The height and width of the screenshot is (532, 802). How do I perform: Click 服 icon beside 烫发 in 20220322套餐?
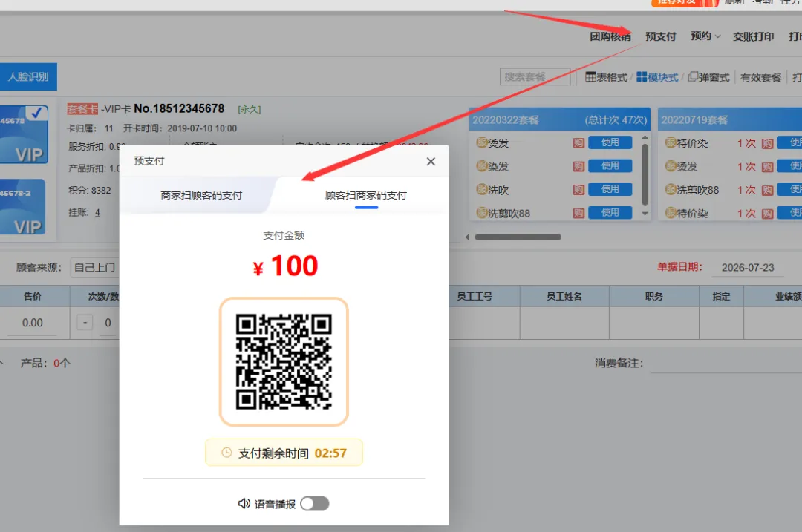[482, 142]
